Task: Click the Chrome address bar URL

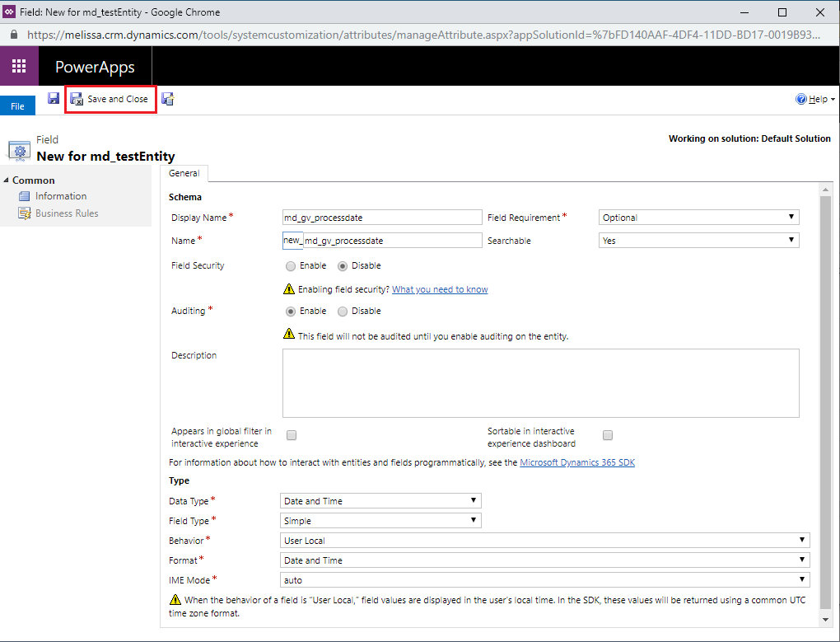Action: pos(423,35)
